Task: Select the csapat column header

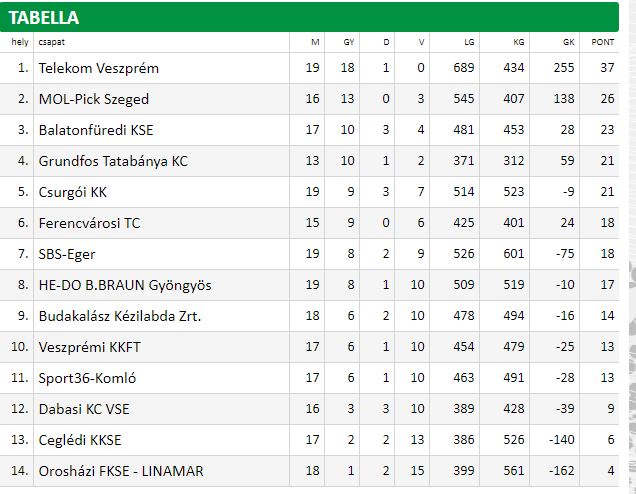Action: (x=52, y=42)
